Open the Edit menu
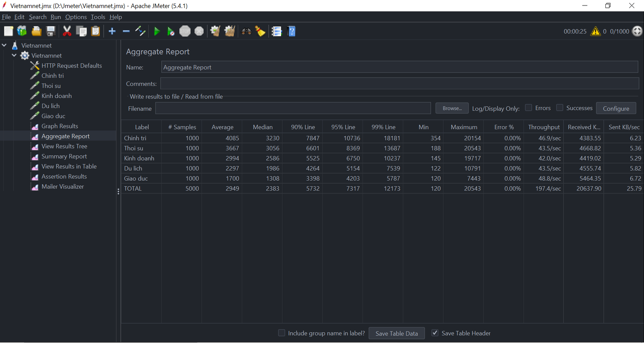 [x=19, y=17]
